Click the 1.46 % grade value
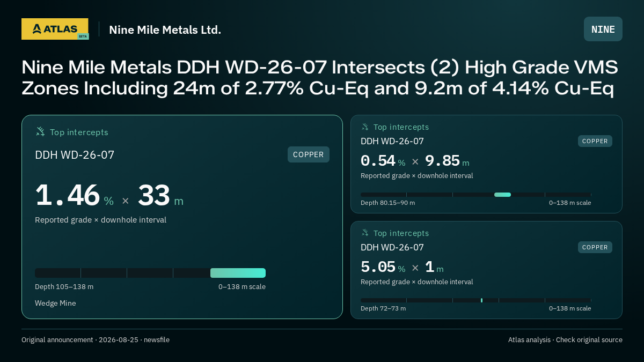The image size is (644, 362). pos(75,195)
